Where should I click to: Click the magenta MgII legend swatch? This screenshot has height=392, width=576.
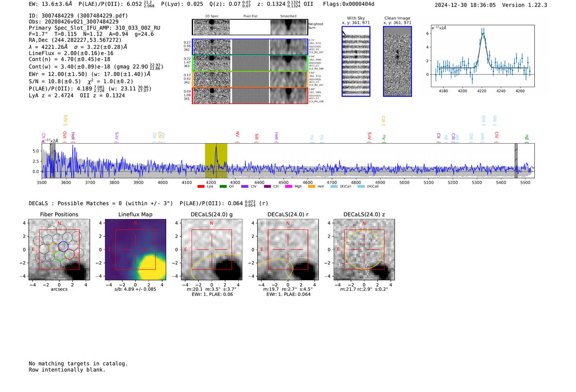288,186
